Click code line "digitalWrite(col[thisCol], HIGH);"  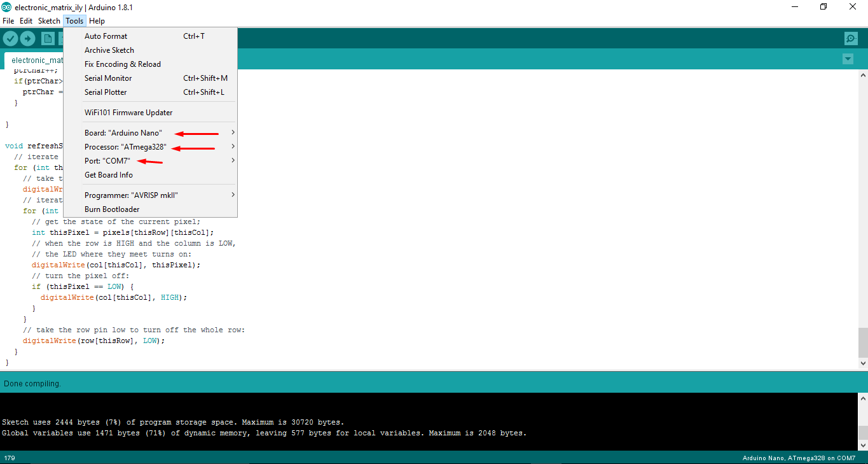click(x=114, y=297)
